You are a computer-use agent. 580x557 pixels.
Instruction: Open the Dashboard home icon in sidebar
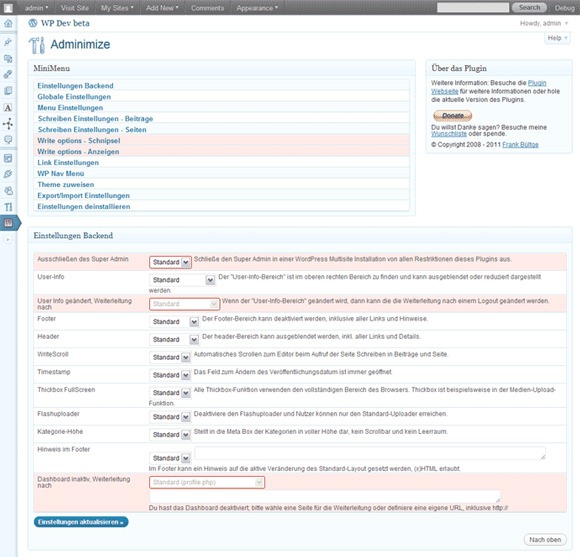click(x=8, y=24)
